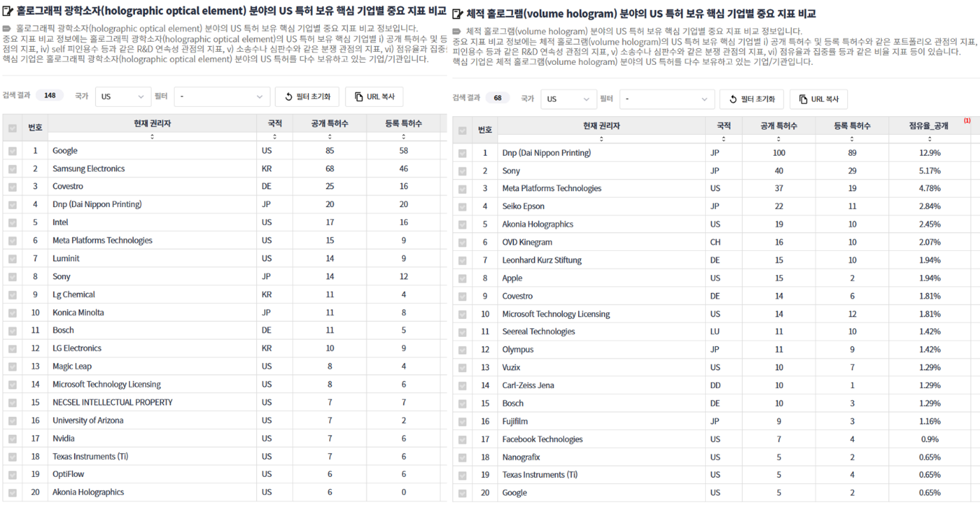Viewport: 980px width, 505px height.
Task: Open Dnp (Dai Nippon Printing) in right table
Action: pos(546,153)
